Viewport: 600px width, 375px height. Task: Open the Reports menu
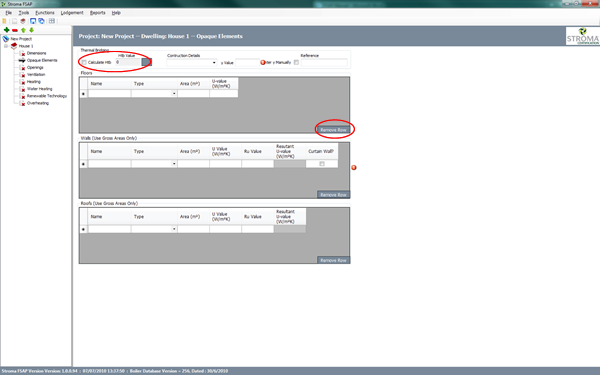click(x=98, y=13)
